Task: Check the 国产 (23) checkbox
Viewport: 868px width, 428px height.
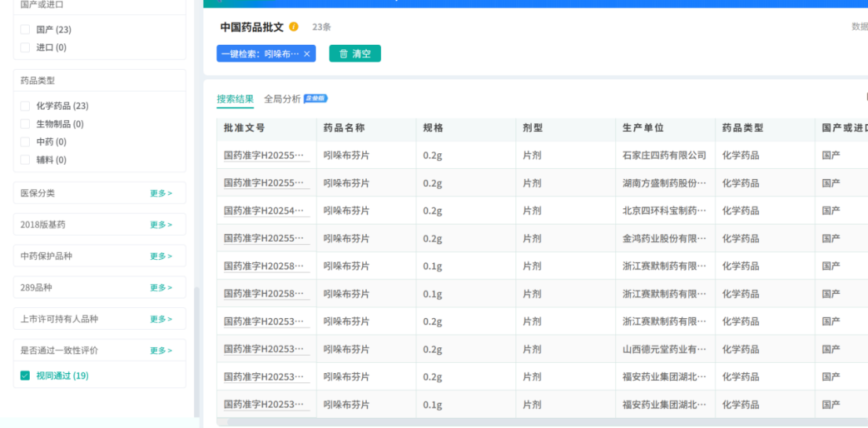Action: [x=25, y=30]
